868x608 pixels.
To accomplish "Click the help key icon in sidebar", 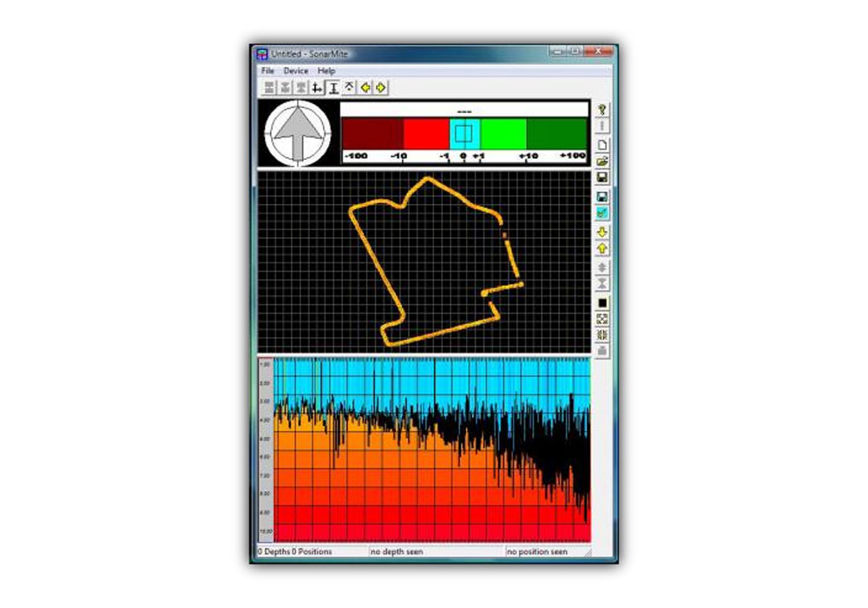I will pos(602,109).
